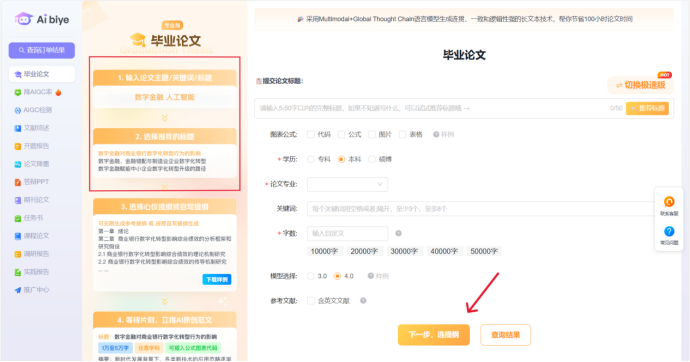Click the help icon beside 含英文文献
This screenshot has height=362, width=690.
tap(363, 301)
